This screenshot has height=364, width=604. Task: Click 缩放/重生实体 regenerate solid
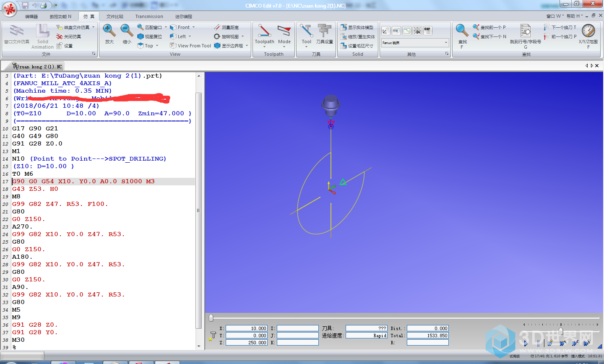point(357,36)
